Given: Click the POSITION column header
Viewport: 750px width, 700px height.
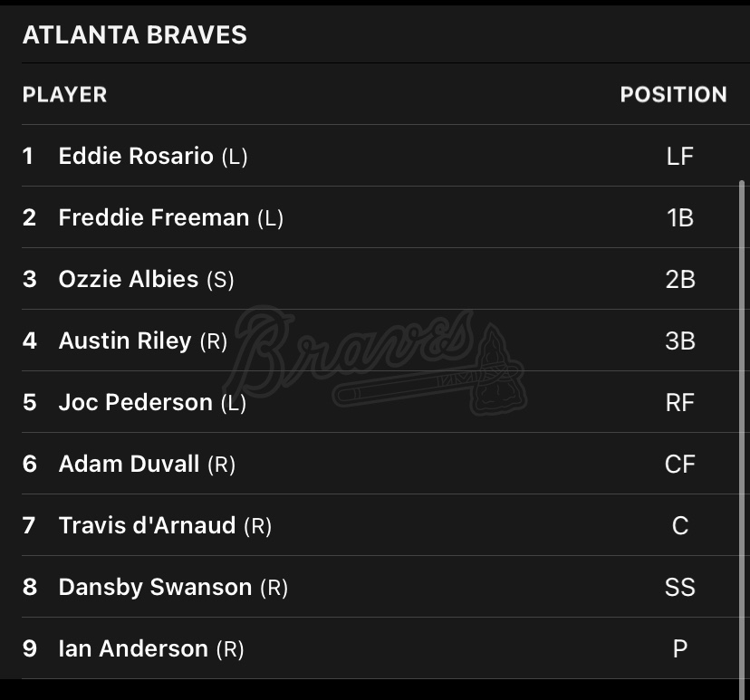Looking at the screenshot, I should [673, 94].
